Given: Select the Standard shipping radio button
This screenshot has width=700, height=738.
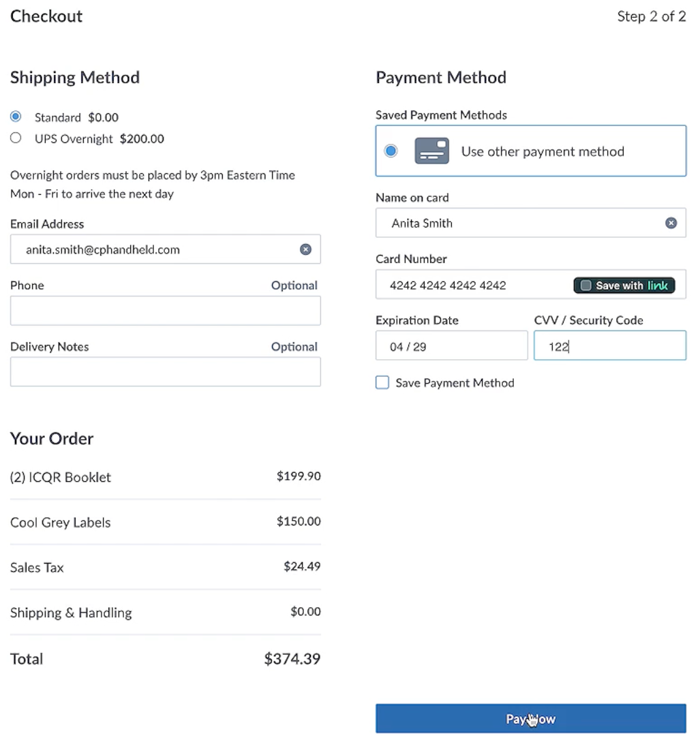Looking at the screenshot, I should [x=16, y=117].
